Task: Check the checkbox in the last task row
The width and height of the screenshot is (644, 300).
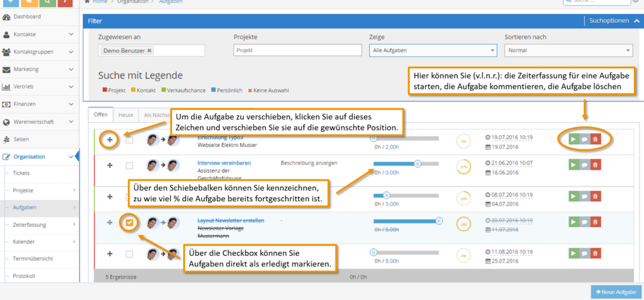Action: (x=129, y=254)
